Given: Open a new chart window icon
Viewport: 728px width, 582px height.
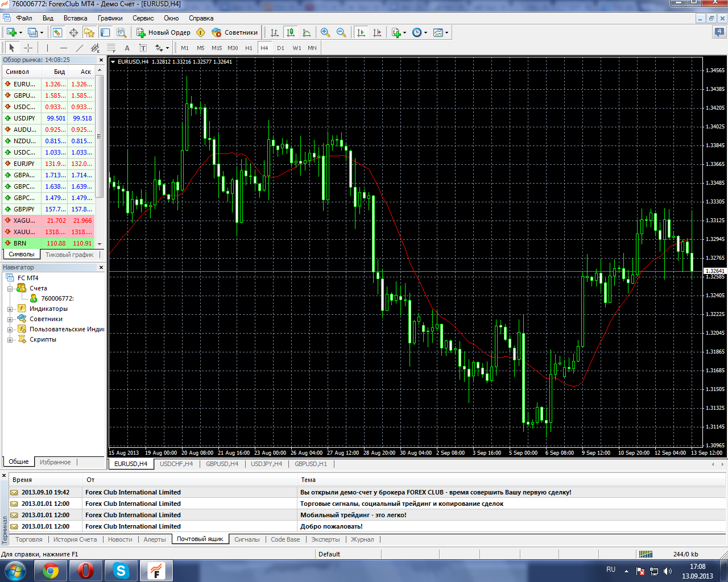Looking at the screenshot, I should pos(11,32).
